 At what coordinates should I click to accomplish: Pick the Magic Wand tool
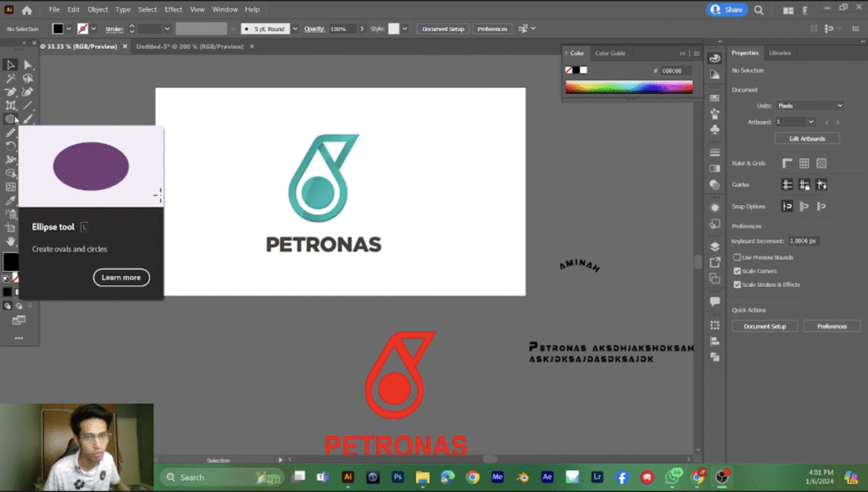pyautogui.click(x=10, y=78)
